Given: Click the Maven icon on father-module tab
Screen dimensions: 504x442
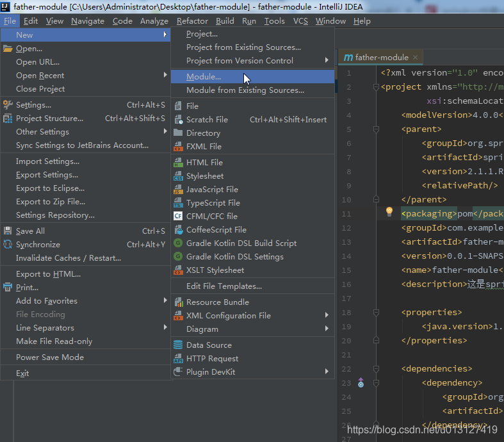Looking at the screenshot, I should tap(348, 57).
